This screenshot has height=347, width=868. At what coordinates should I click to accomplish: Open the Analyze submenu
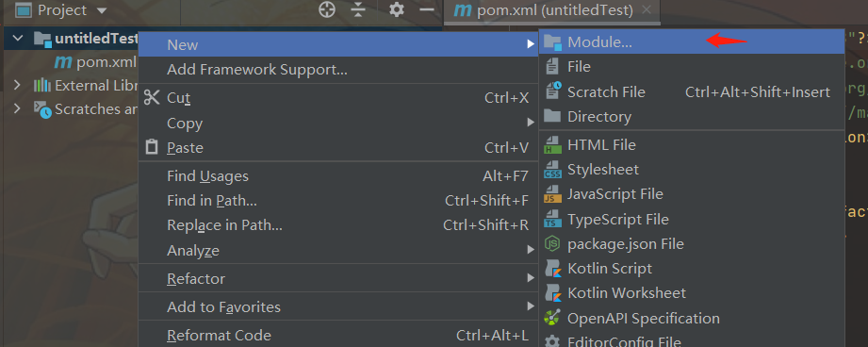pos(338,251)
